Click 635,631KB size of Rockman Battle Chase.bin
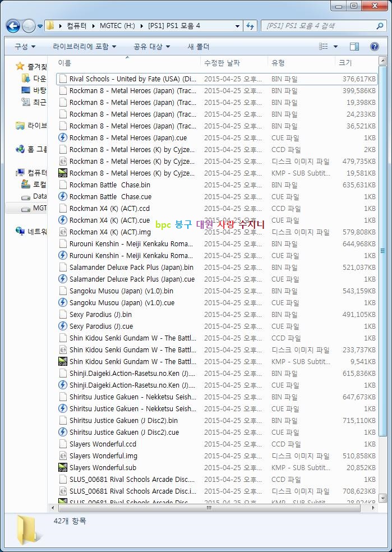 [x=359, y=185]
